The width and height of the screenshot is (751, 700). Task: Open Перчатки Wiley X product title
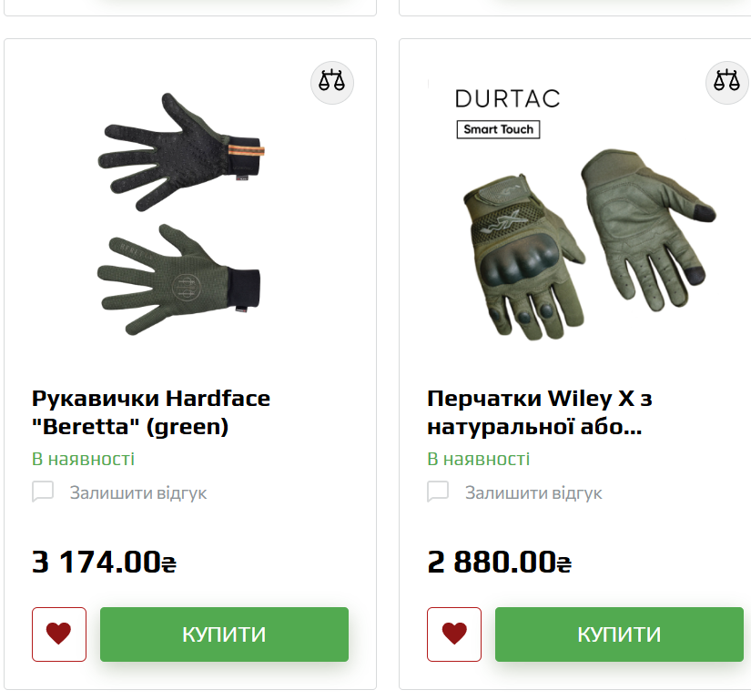539,412
